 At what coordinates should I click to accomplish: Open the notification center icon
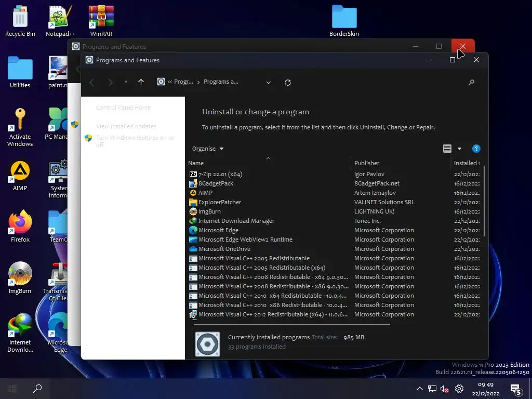(x=516, y=390)
